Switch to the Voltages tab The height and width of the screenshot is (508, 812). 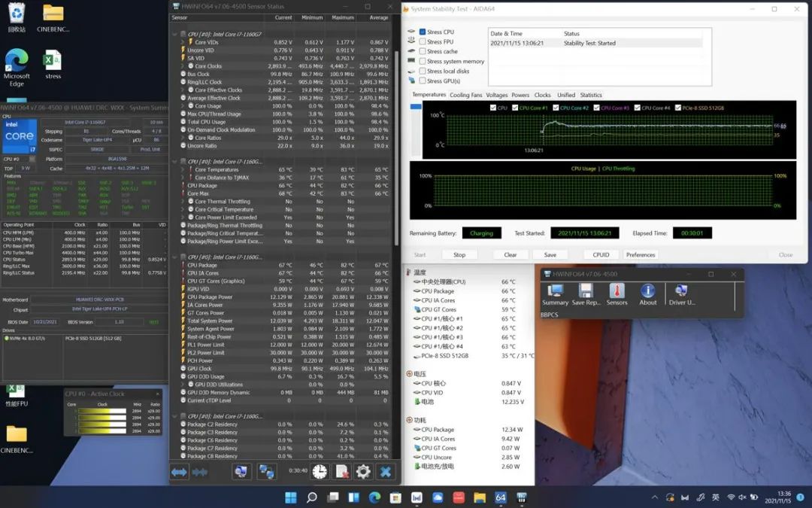point(497,95)
